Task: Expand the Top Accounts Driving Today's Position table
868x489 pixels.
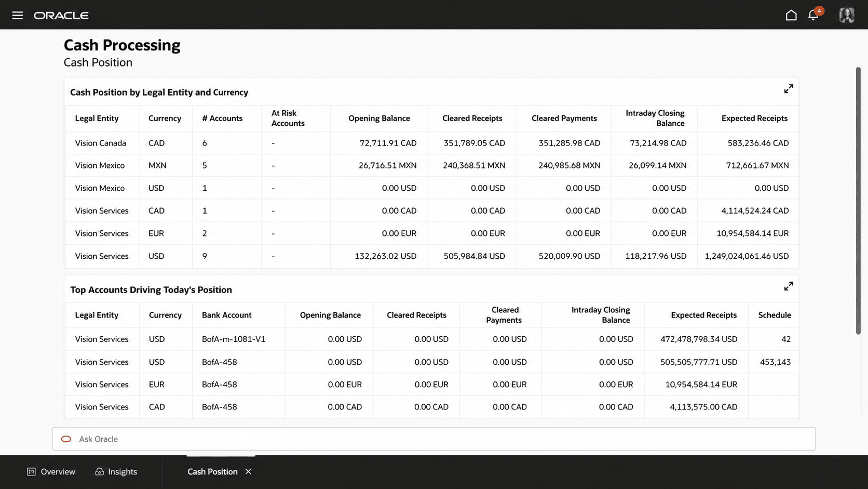Action: 789,286
